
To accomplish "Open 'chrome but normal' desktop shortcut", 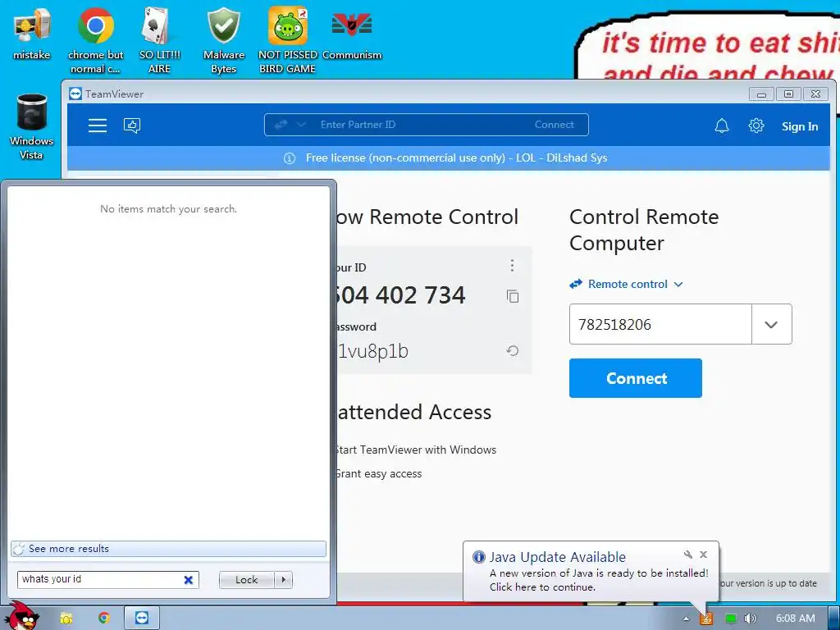I will [95, 40].
